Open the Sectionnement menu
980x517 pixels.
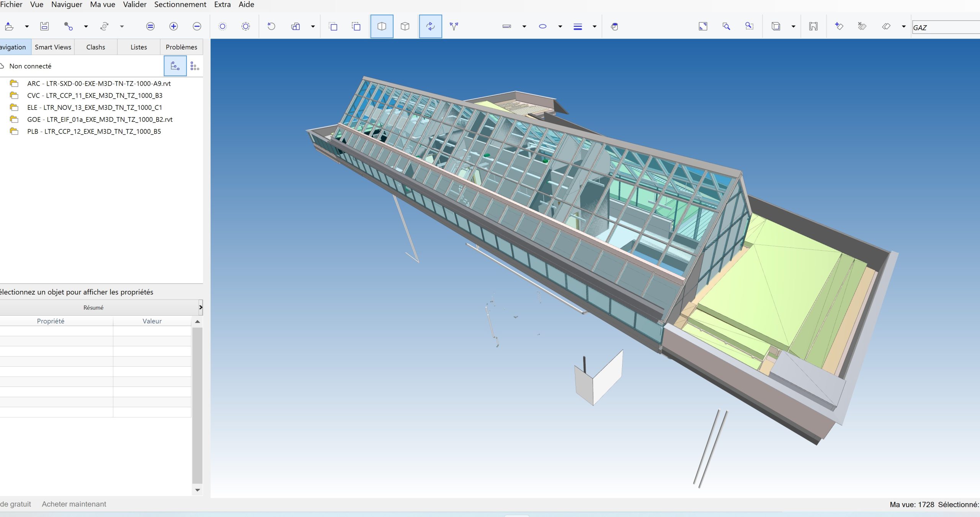pos(180,5)
